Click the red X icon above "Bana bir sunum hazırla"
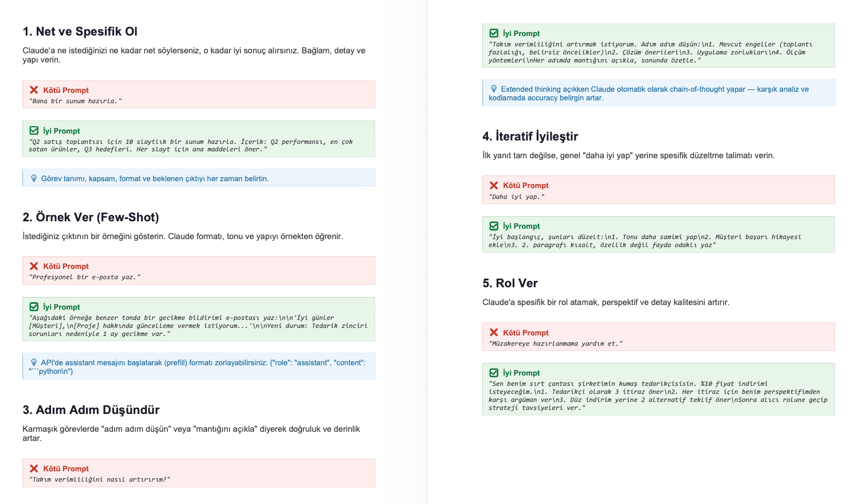 pos(34,90)
